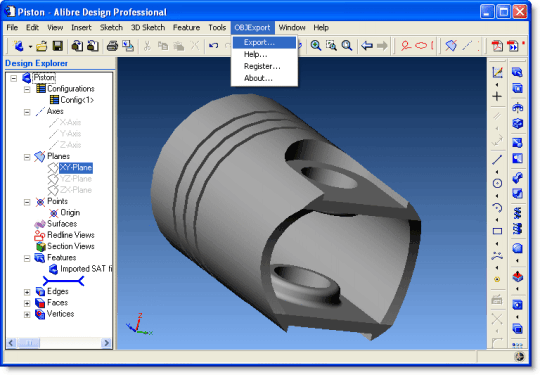Expand the Faces tree node
The height and width of the screenshot is (375, 540).
coord(27,303)
